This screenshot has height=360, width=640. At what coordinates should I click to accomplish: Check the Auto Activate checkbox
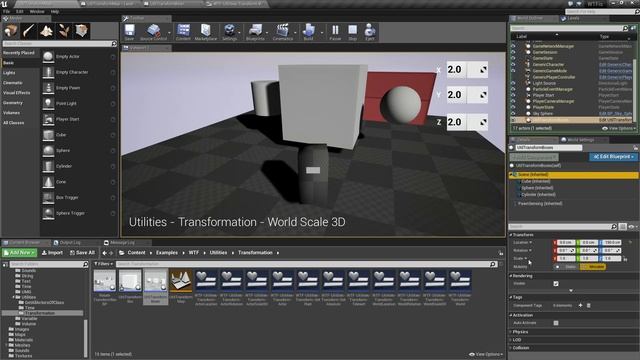[556, 323]
